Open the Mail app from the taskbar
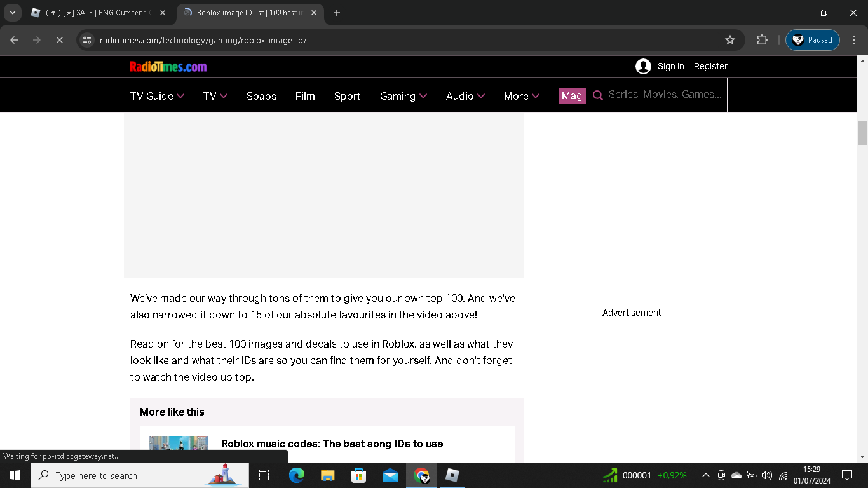Viewport: 868px width, 488px height. click(x=390, y=475)
